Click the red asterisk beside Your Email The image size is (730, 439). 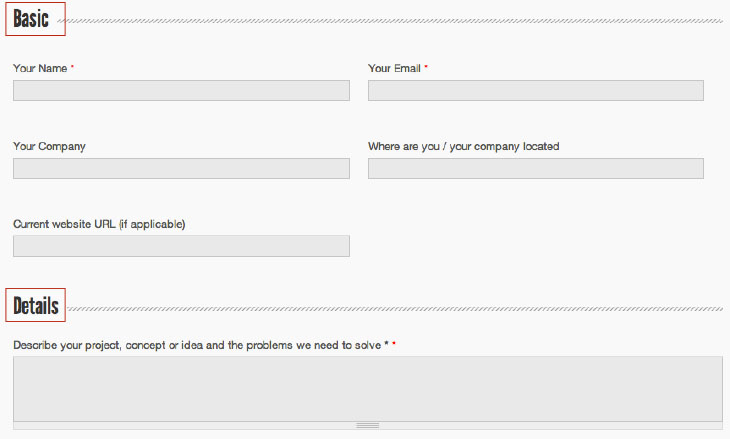[426, 68]
